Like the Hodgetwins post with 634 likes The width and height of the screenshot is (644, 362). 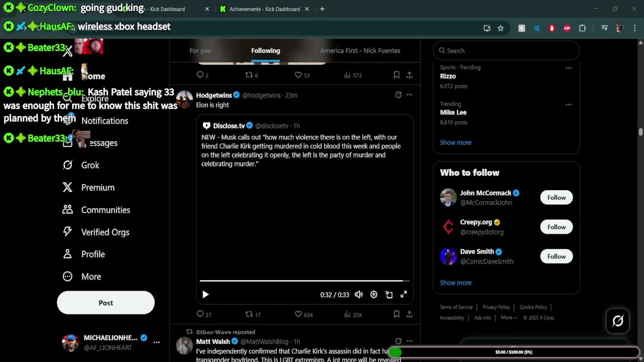[303, 314]
